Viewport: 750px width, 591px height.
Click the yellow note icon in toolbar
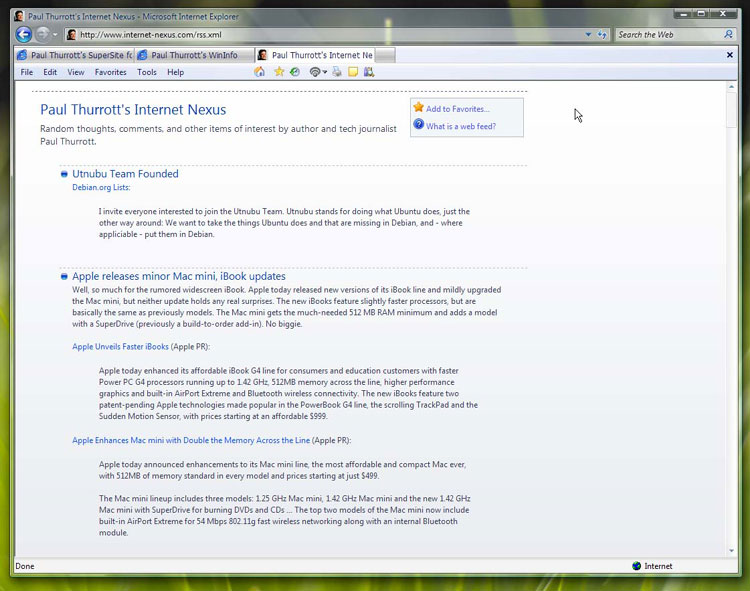(x=353, y=72)
